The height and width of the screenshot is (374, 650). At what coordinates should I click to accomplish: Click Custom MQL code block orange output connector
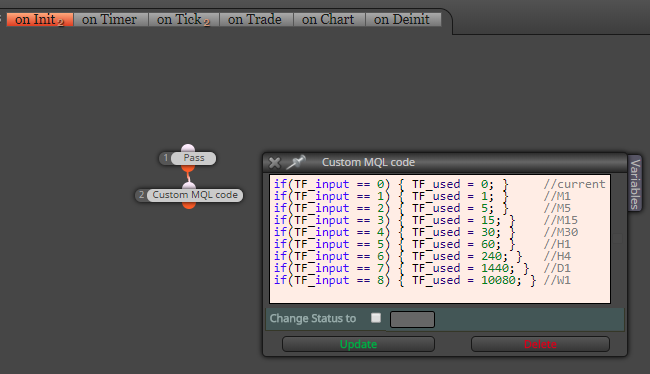click(189, 205)
